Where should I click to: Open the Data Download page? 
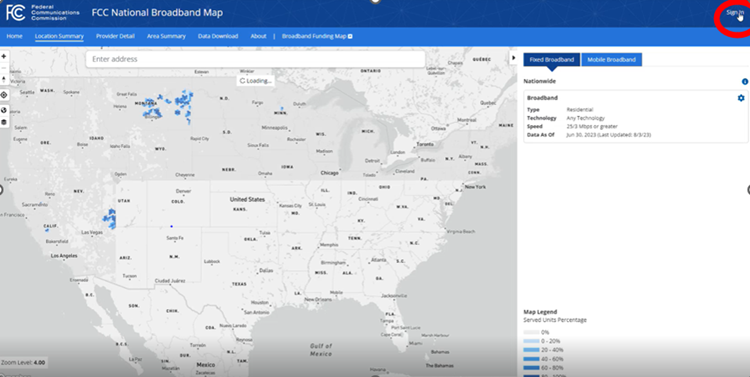pyautogui.click(x=218, y=36)
